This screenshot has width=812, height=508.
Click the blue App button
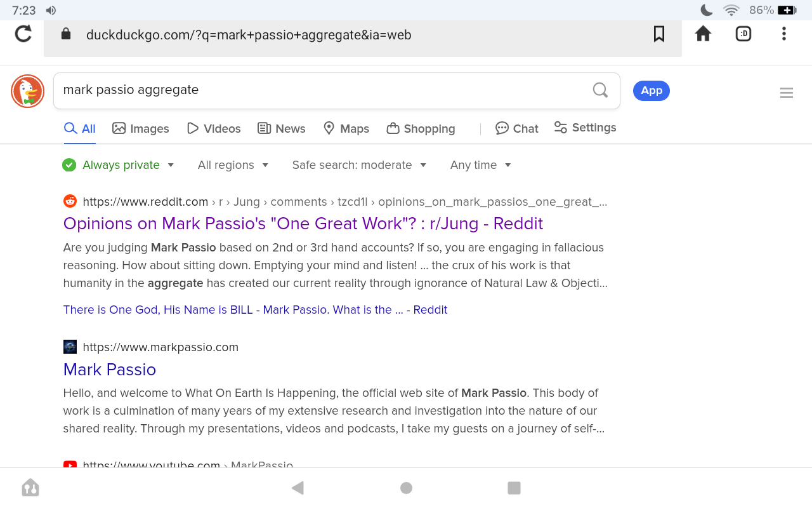point(651,91)
